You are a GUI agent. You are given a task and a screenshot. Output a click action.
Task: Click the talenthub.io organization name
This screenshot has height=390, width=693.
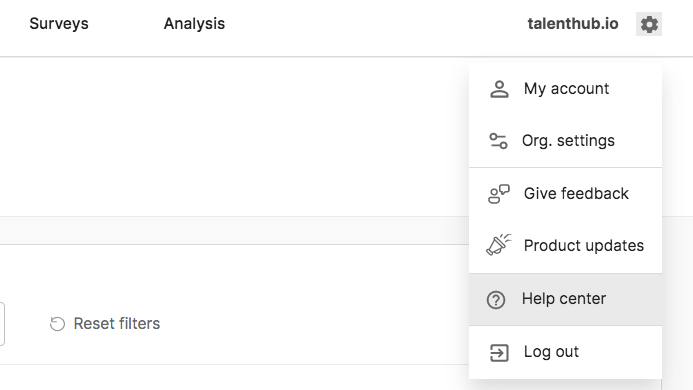(573, 23)
